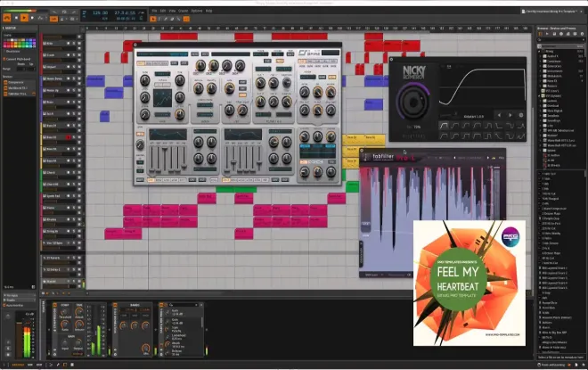Click the Compressor Attack knob
Screen dimensions: 588x370
click(79, 312)
